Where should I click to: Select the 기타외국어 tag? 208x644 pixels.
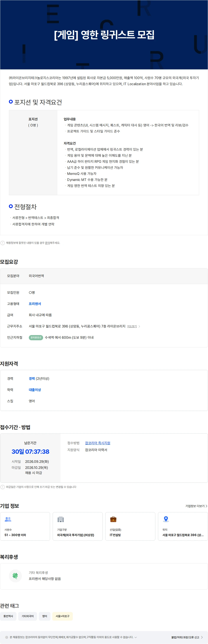pyautogui.click(x=28, y=616)
